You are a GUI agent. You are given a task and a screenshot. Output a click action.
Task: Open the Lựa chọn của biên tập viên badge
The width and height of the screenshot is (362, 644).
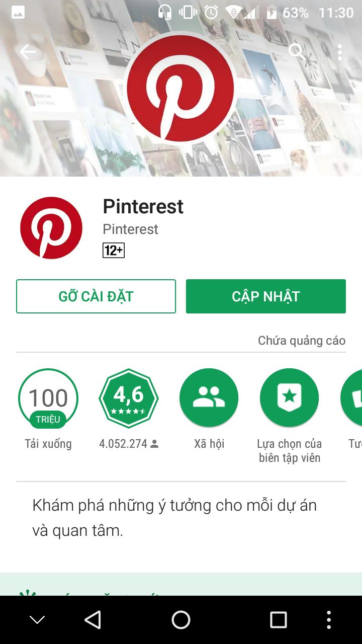tap(290, 398)
